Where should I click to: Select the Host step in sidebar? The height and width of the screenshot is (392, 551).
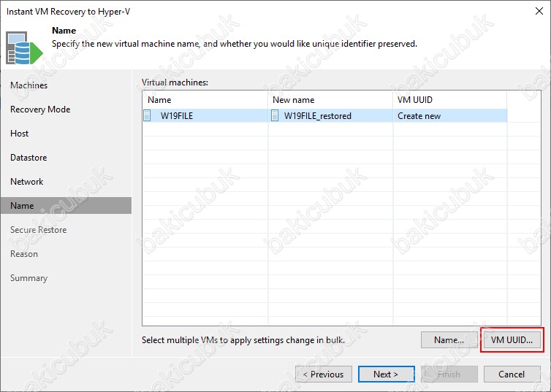click(19, 134)
